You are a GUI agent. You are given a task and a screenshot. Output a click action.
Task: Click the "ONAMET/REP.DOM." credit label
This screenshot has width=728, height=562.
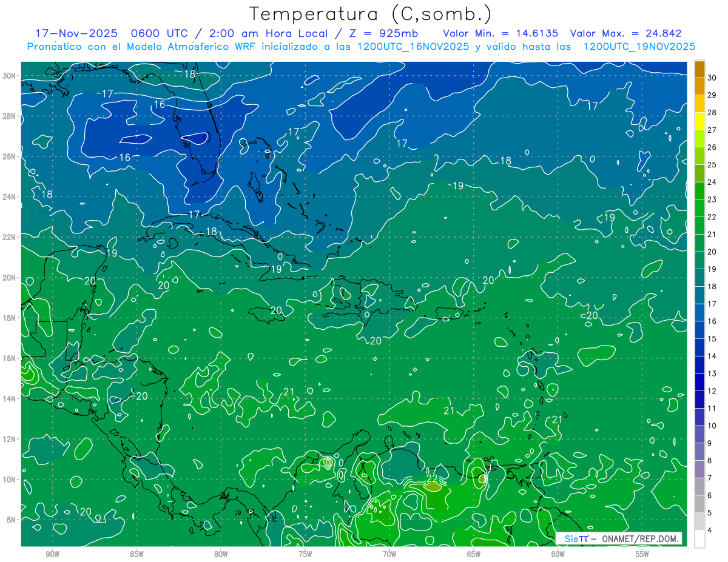(x=639, y=538)
